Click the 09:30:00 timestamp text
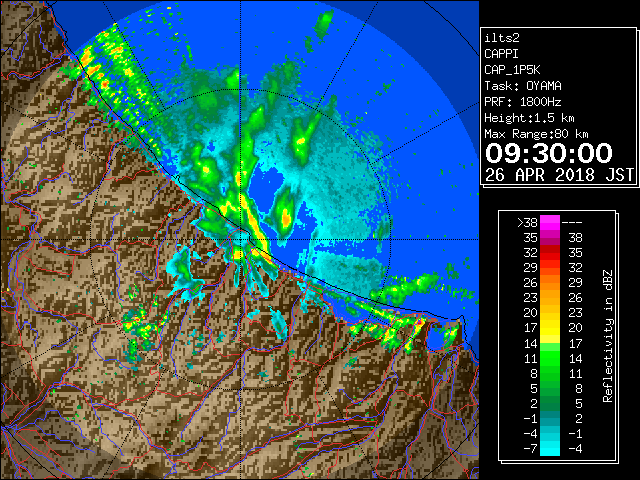Screen dimensions: 640x480 pos(549,153)
